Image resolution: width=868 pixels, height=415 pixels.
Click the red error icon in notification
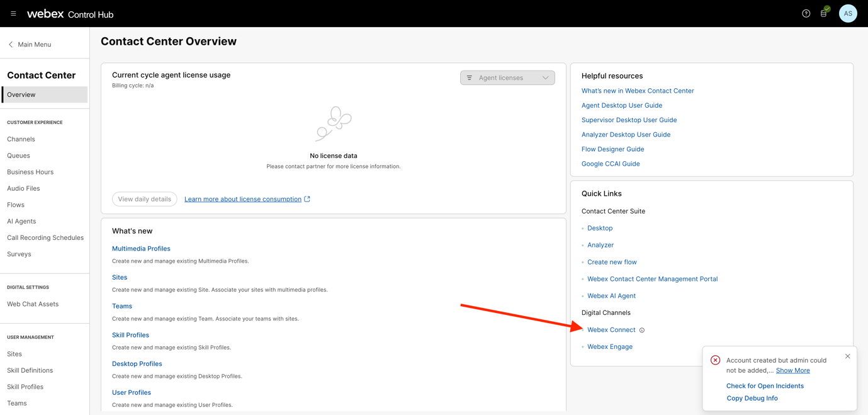click(715, 360)
